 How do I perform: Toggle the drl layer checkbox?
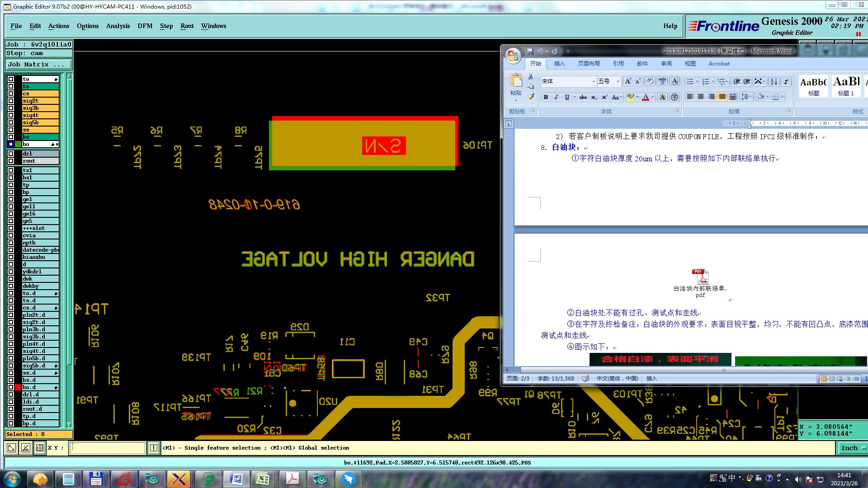click(x=11, y=154)
